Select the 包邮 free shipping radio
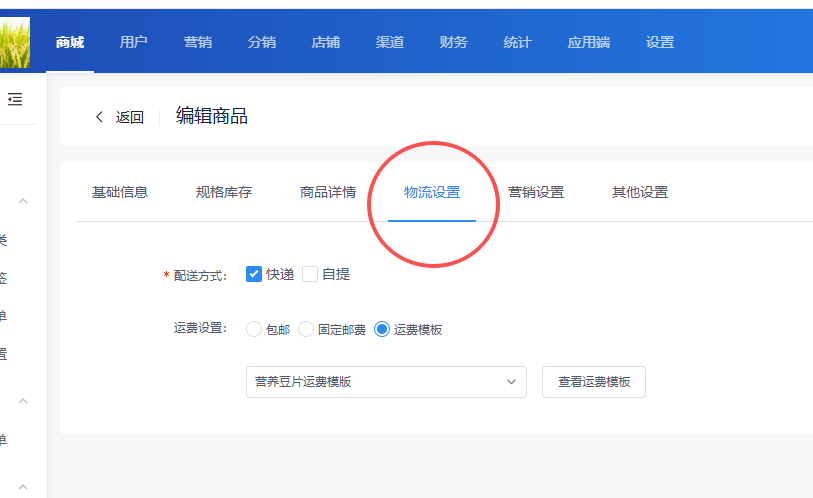 pyautogui.click(x=254, y=329)
